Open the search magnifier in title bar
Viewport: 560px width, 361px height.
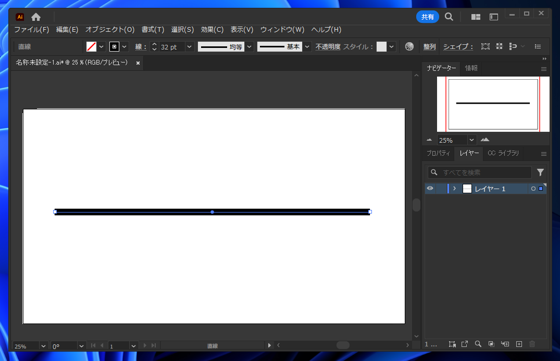click(449, 17)
